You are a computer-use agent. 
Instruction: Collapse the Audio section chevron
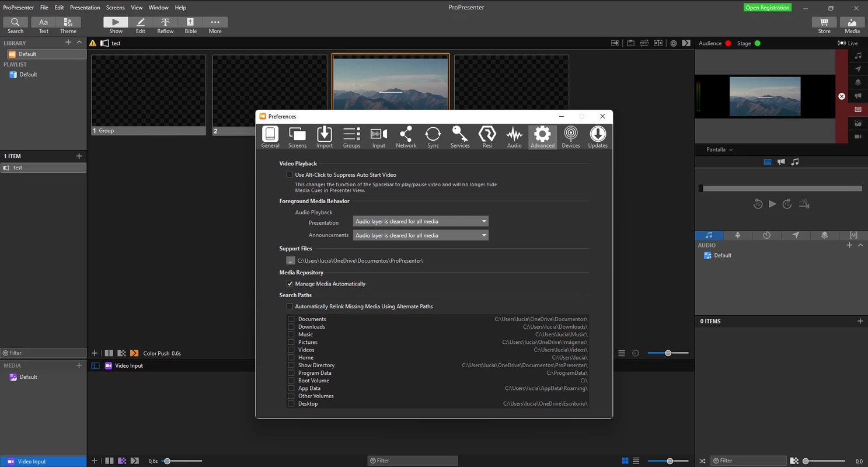coord(860,245)
